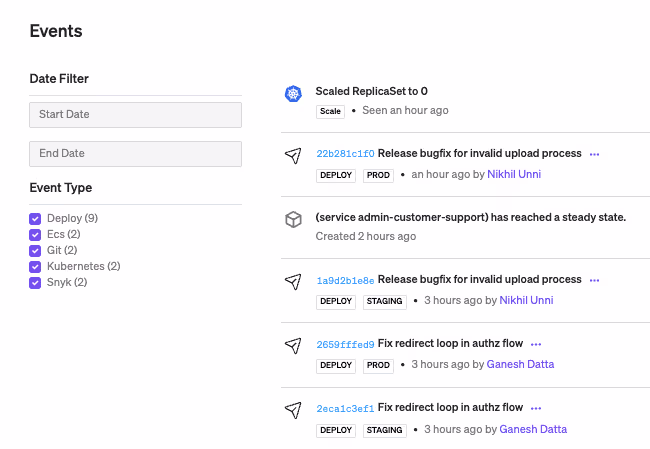The width and height of the screenshot is (650, 449).
Task: Click the Kubernetes icon beside Scaled ReplicaSet event
Action: 293,94
